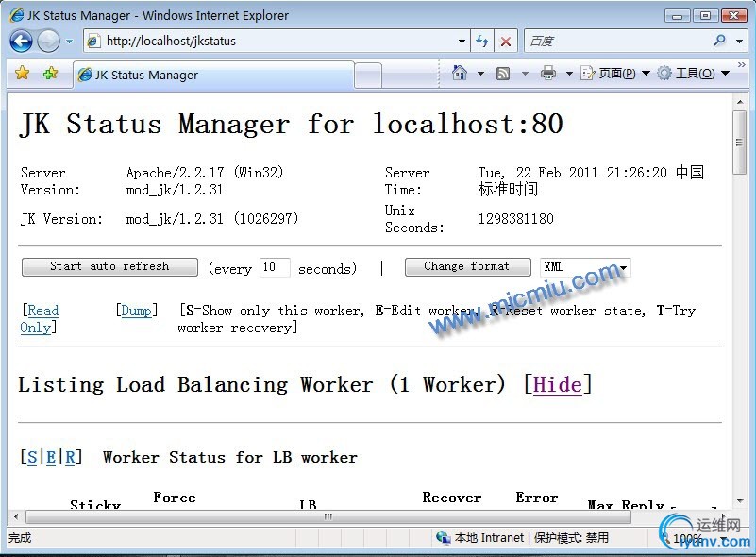The width and height of the screenshot is (756, 557).
Task: Click the vertical scrollbar up arrow
Action: pyautogui.click(x=740, y=102)
